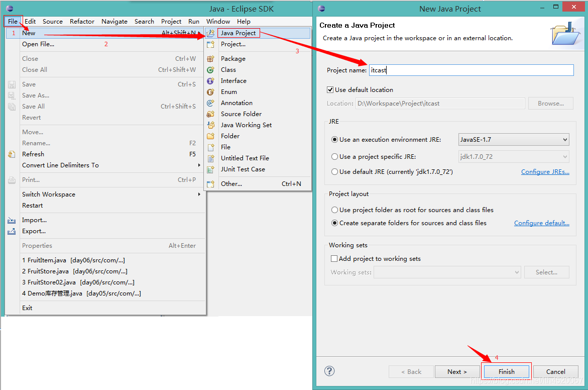The height and width of the screenshot is (390, 588).
Task: Click the Source Folder icon
Action: pyautogui.click(x=211, y=114)
